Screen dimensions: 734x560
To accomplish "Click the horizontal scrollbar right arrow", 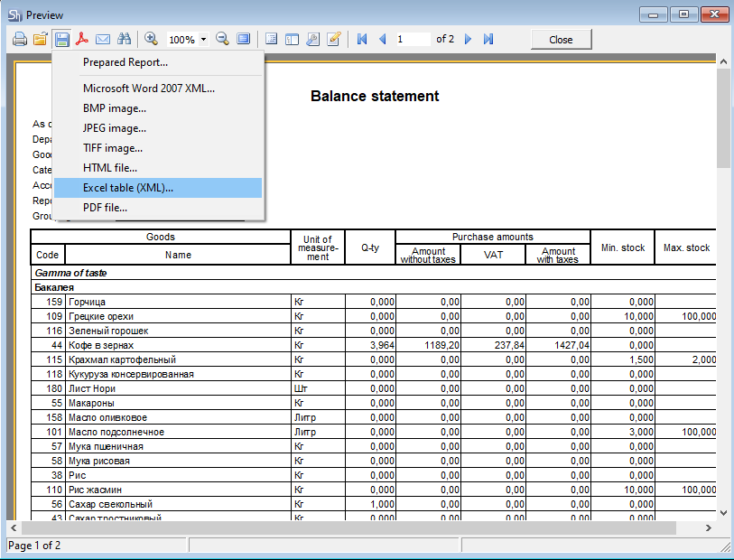I will point(708,527).
